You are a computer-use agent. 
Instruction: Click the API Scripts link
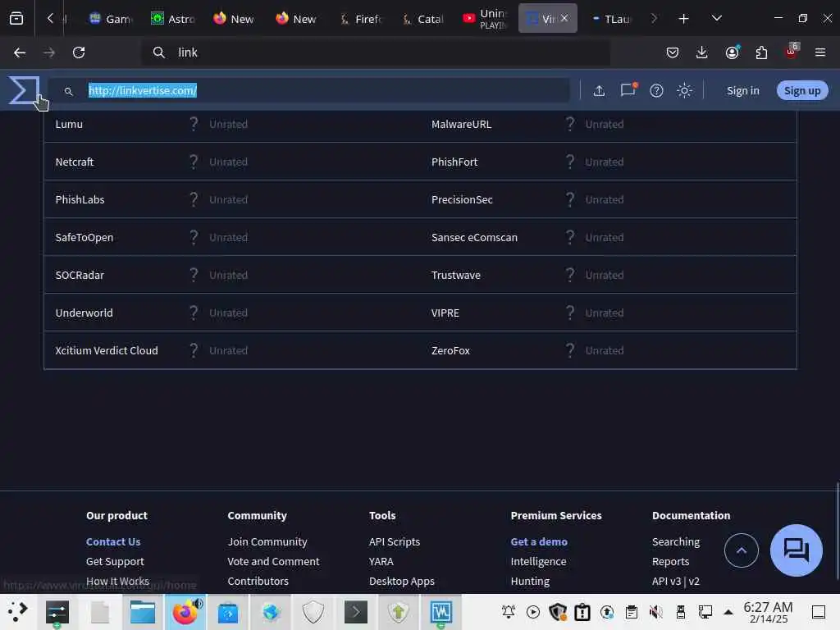(395, 541)
